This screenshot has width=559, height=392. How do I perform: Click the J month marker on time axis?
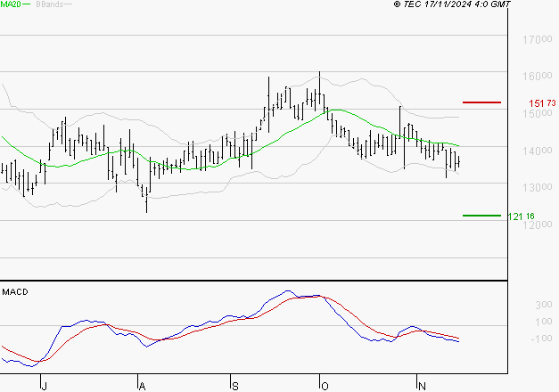[44, 387]
